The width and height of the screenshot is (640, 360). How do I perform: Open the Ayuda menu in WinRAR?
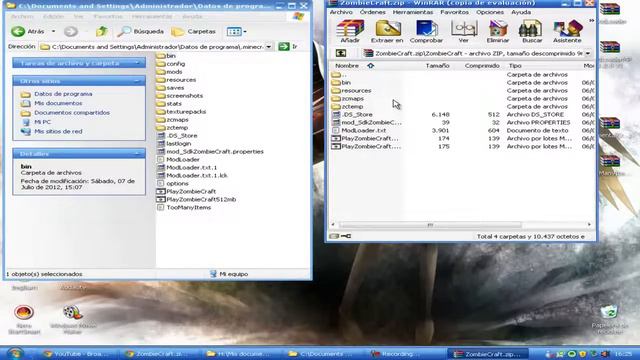point(521,12)
